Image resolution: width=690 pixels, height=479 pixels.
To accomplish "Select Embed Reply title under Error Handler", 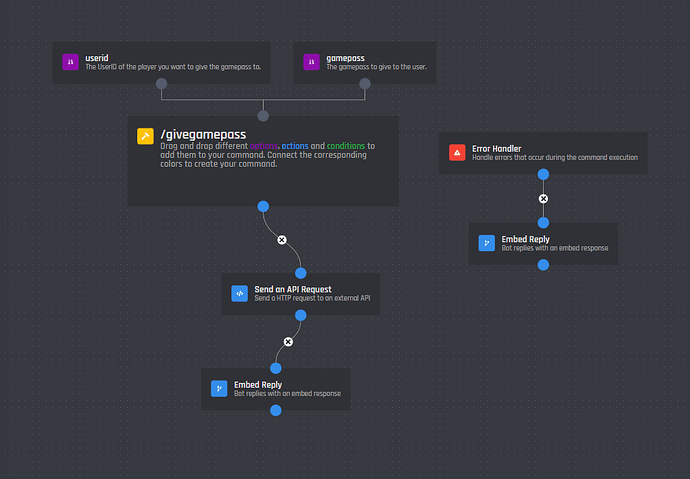I will [x=525, y=239].
